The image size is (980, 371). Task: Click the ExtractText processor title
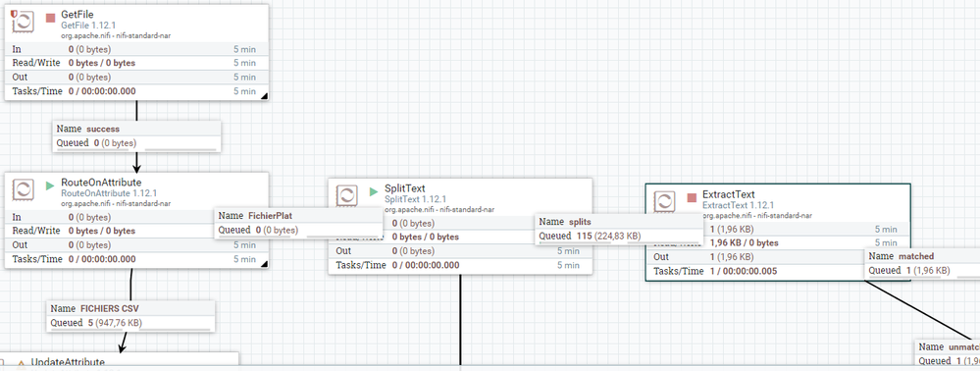coord(729,194)
